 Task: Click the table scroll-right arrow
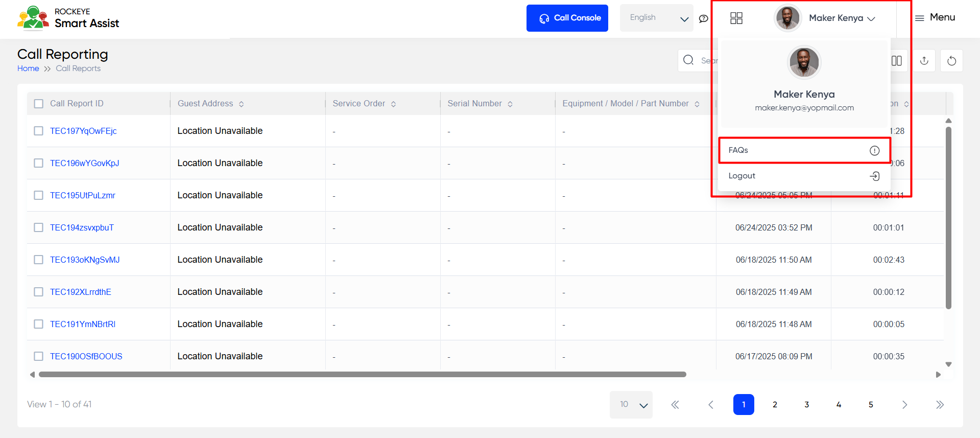[938, 375]
